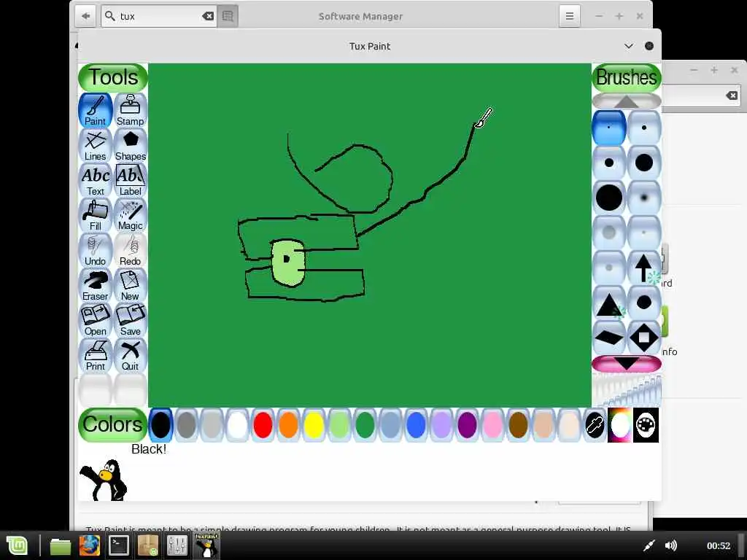This screenshot has height=560, width=747.
Task: Choose the orange color swatch
Action: coord(288,425)
